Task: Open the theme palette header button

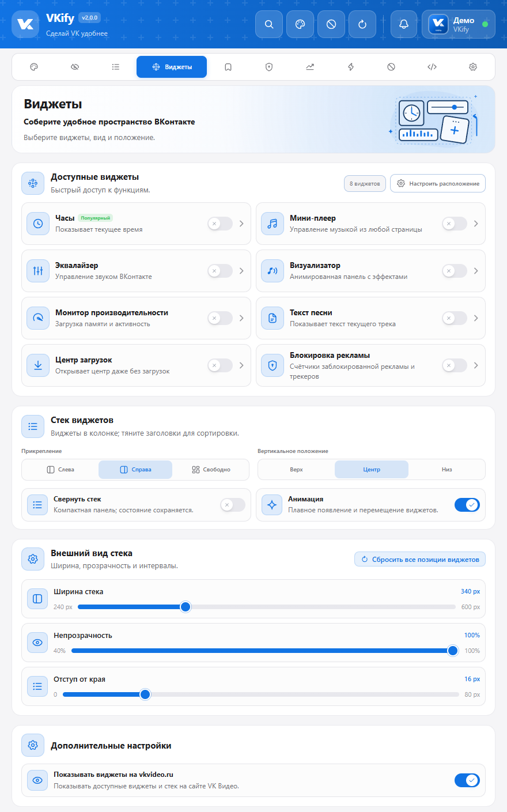Action: coord(300,24)
